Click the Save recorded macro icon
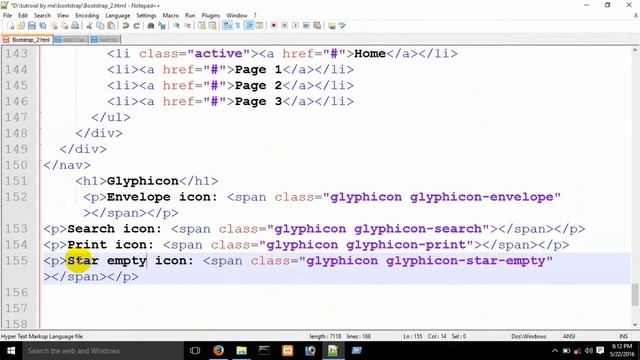640x360 pixels. 317,26
